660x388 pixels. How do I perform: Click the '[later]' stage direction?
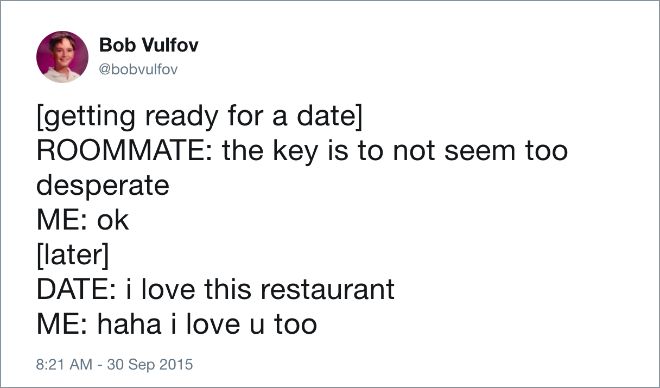click(73, 255)
